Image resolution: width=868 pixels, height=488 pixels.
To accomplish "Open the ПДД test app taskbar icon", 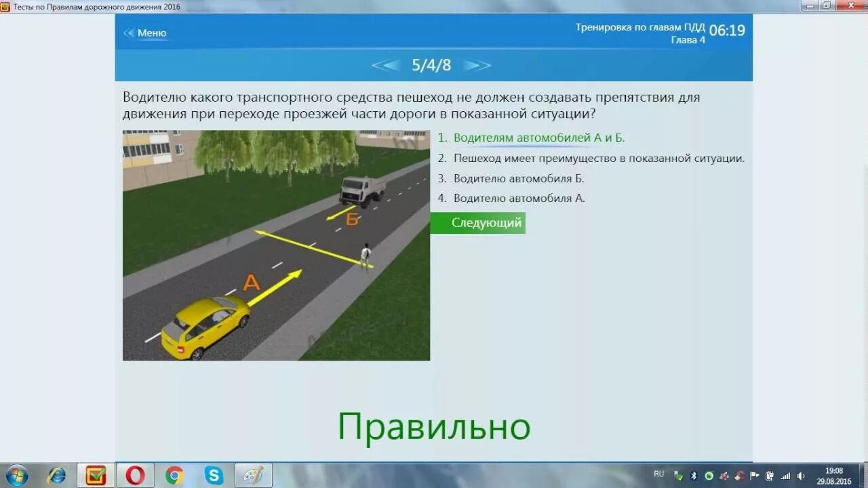I will [x=96, y=475].
